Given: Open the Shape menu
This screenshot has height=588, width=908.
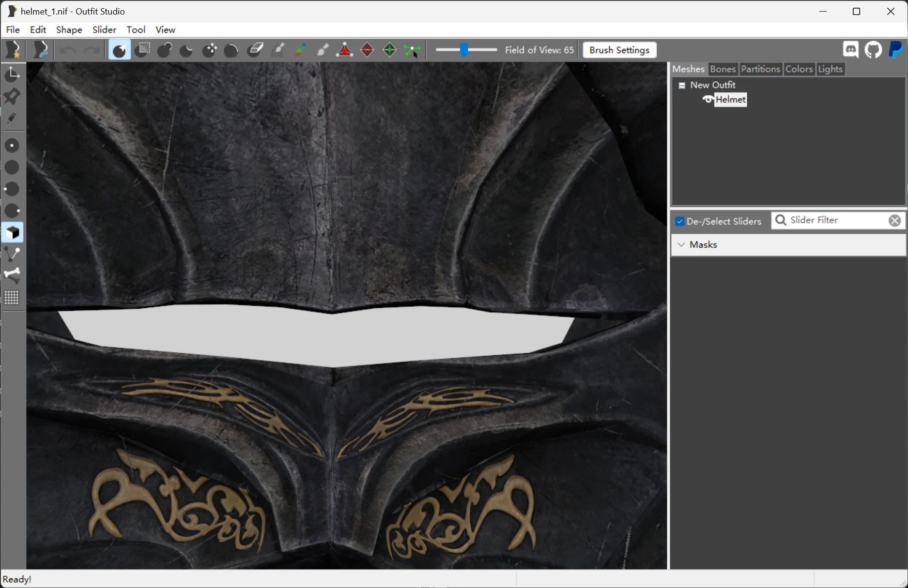Looking at the screenshot, I should click(x=69, y=30).
